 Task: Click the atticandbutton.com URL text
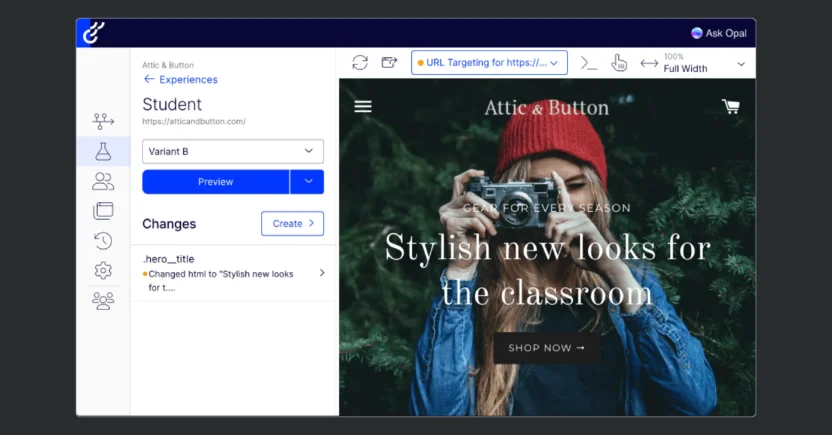(194, 121)
